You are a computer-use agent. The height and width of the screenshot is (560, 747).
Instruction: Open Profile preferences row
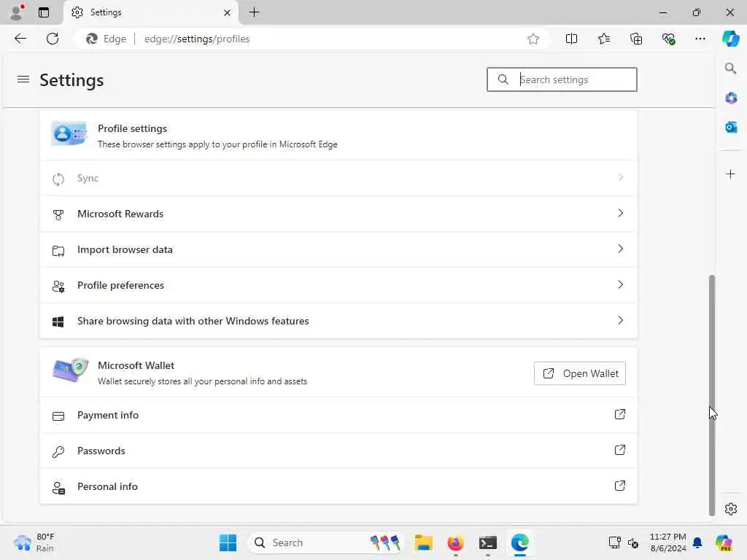click(338, 285)
